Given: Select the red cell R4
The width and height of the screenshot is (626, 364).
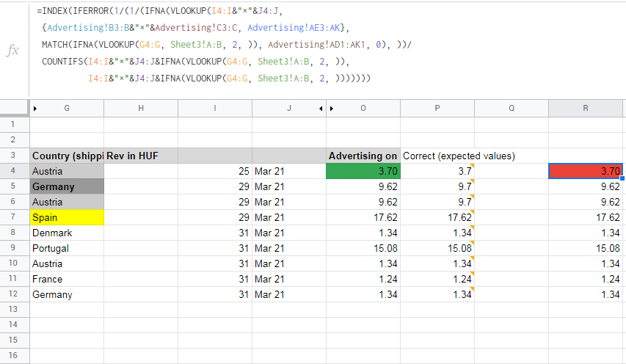Looking at the screenshot, I should click(x=586, y=171).
